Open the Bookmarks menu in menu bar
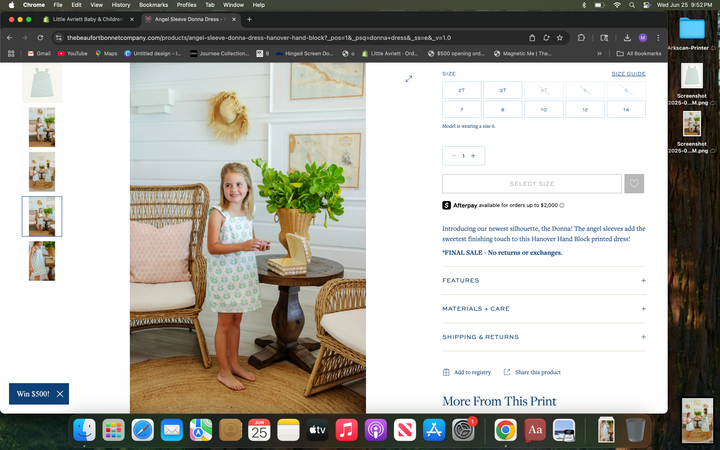This screenshot has height=450, width=720. point(153,5)
